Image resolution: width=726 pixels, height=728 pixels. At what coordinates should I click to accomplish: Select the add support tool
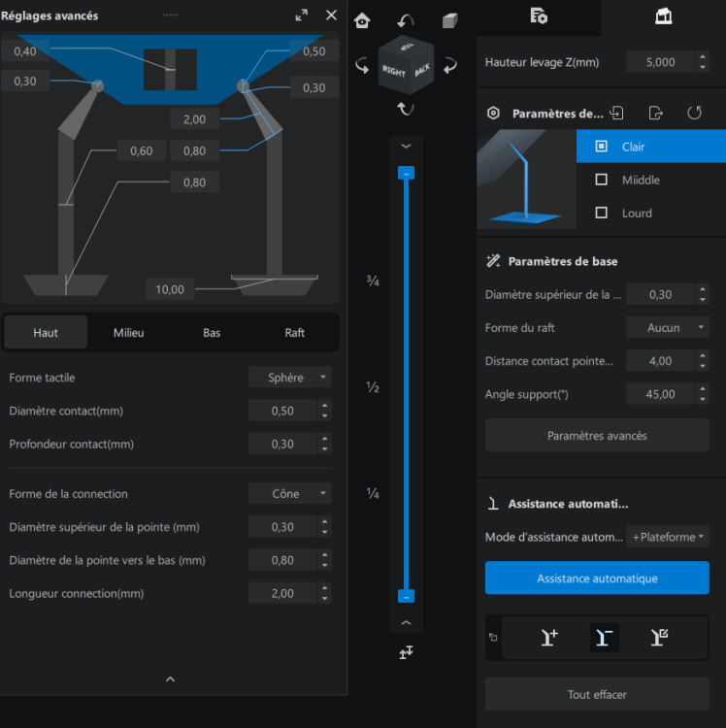(x=549, y=637)
